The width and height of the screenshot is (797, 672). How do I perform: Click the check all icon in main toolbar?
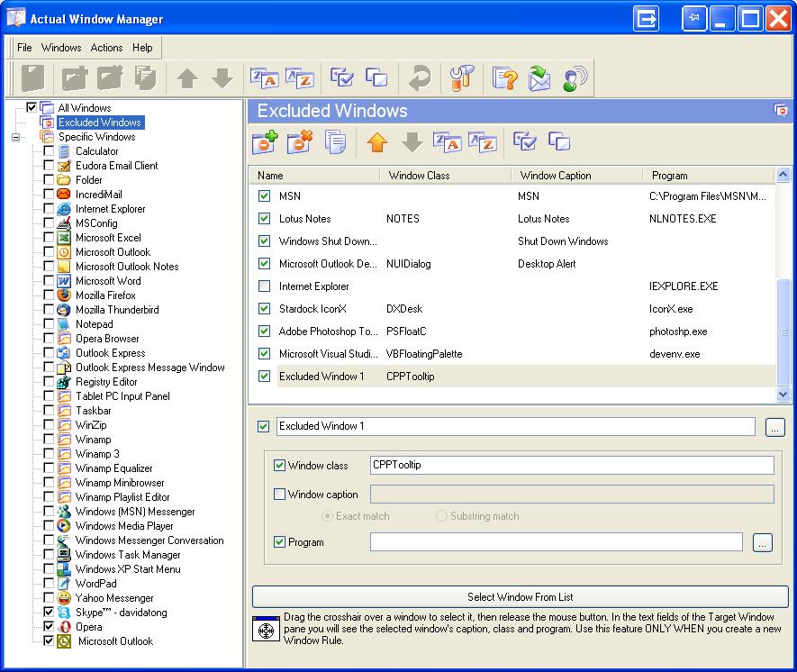342,78
